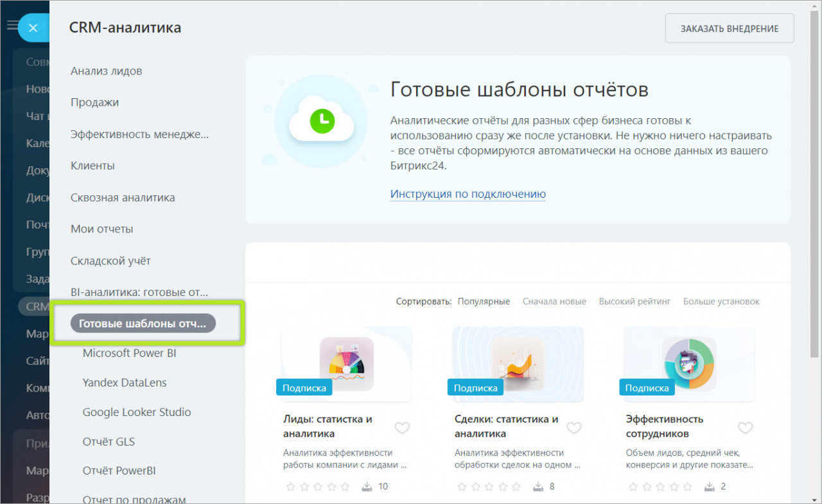This screenshot has width=822, height=504.
Task: Click description 'Аналитика эффективности работы компании с лидами'
Action: pyautogui.click(x=345, y=458)
